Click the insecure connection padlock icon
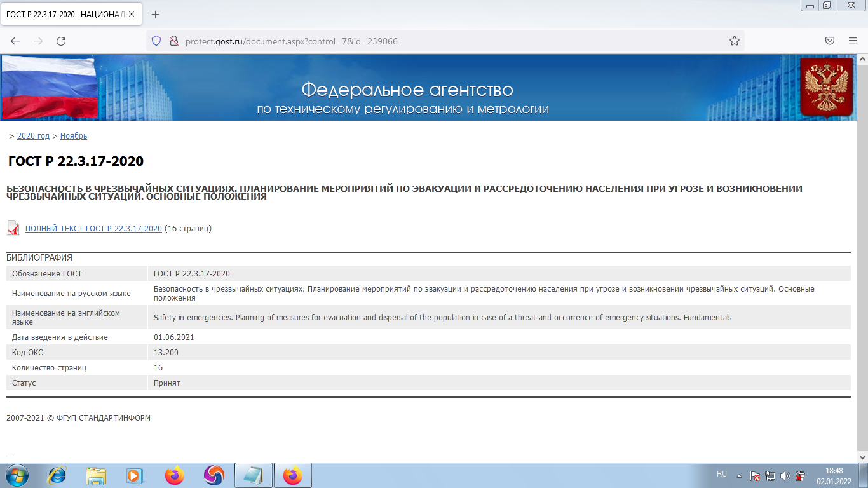868x488 pixels. (173, 41)
